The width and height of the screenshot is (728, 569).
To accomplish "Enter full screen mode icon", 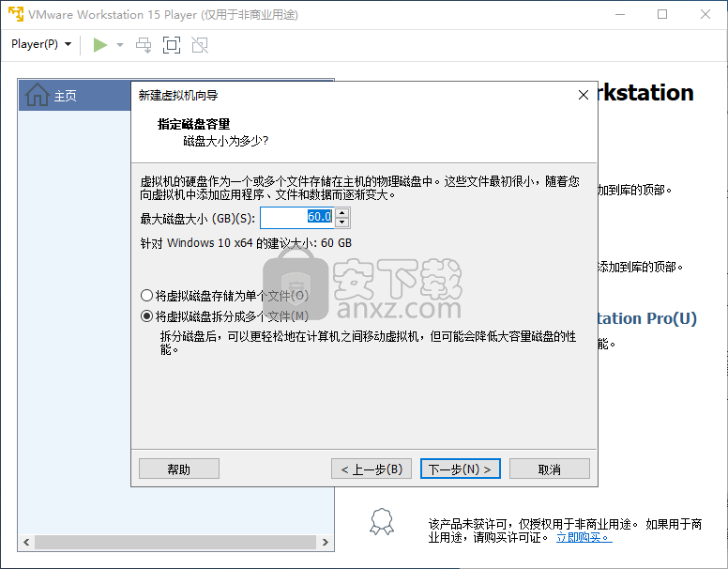I will coord(172,45).
